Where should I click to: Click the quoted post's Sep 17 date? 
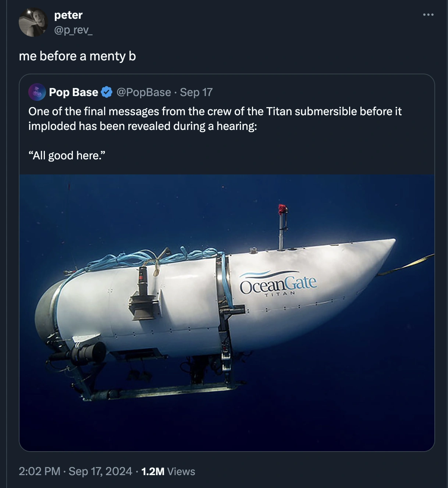pyautogui.click(x=196, y=92)
